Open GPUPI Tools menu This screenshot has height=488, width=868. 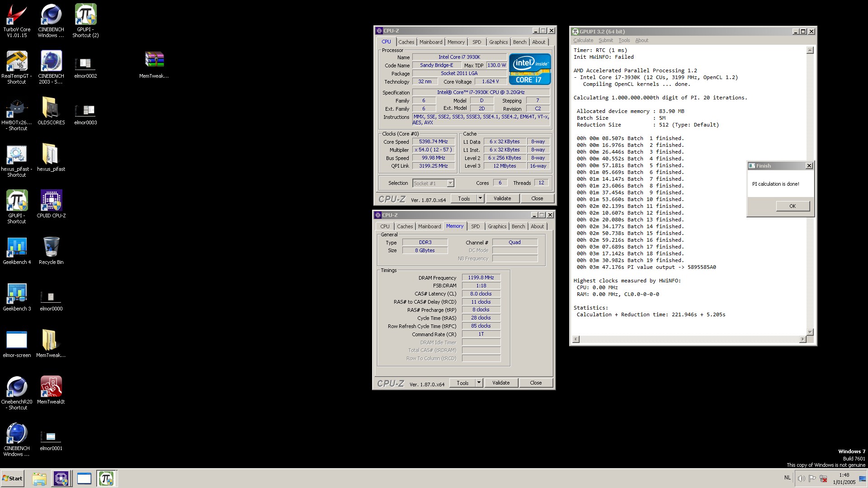click(624, 40)
